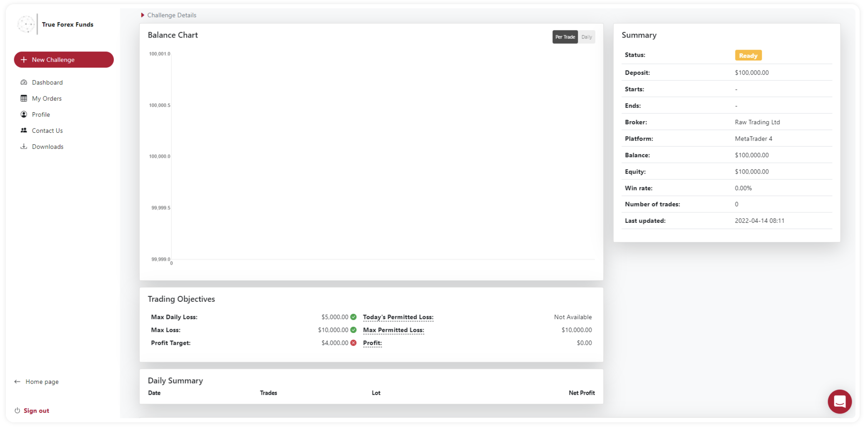The width and height of the screenshot is (868, 429).
Task: Click the Not Available permitted loss value
Action: click(573, 317)
